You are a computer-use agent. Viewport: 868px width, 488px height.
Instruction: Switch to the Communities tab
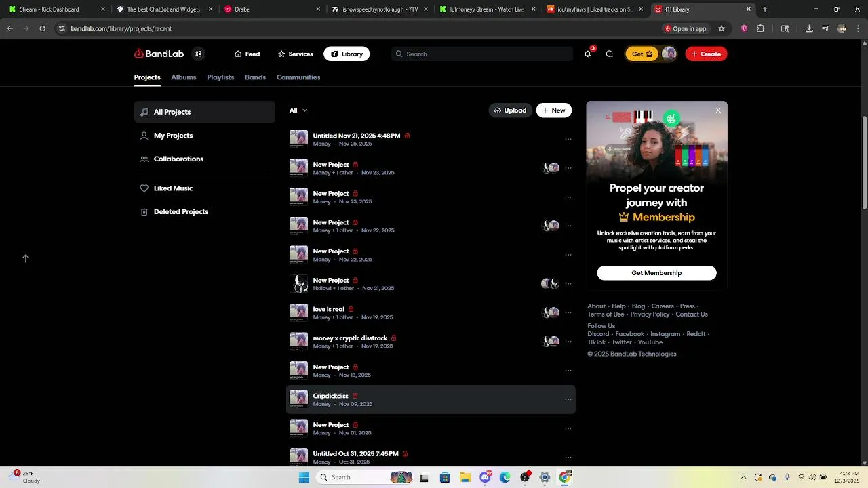click(298, 77)
